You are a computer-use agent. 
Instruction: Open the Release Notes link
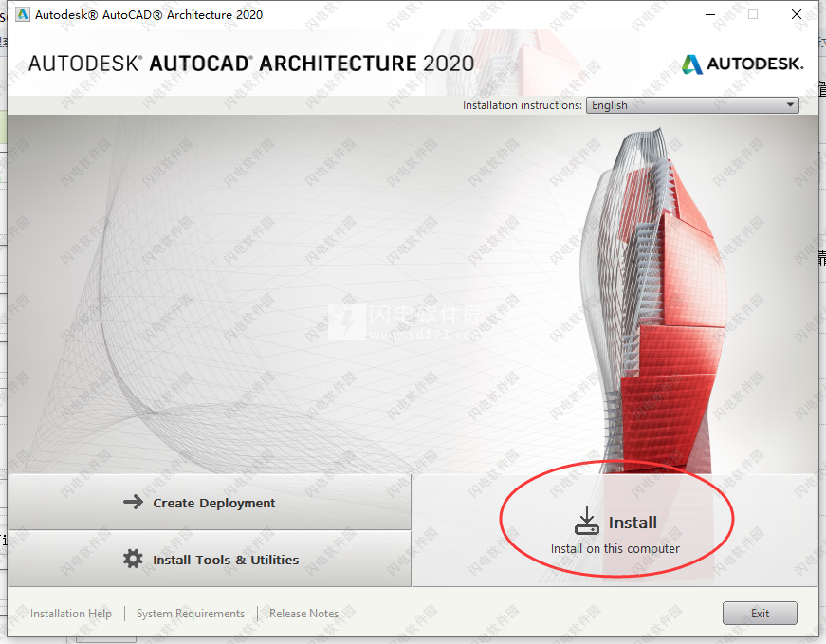tap(304, 614)
